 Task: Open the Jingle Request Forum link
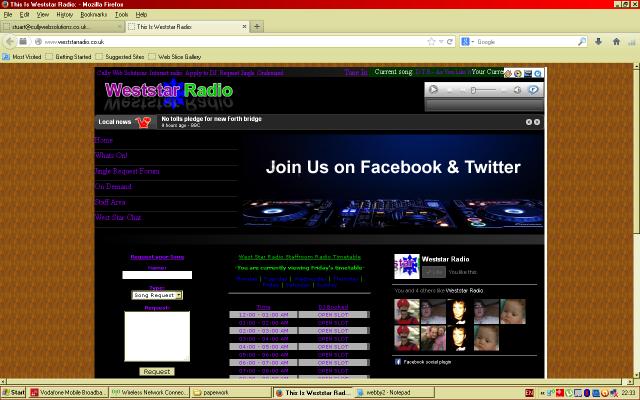click(127, 171)
